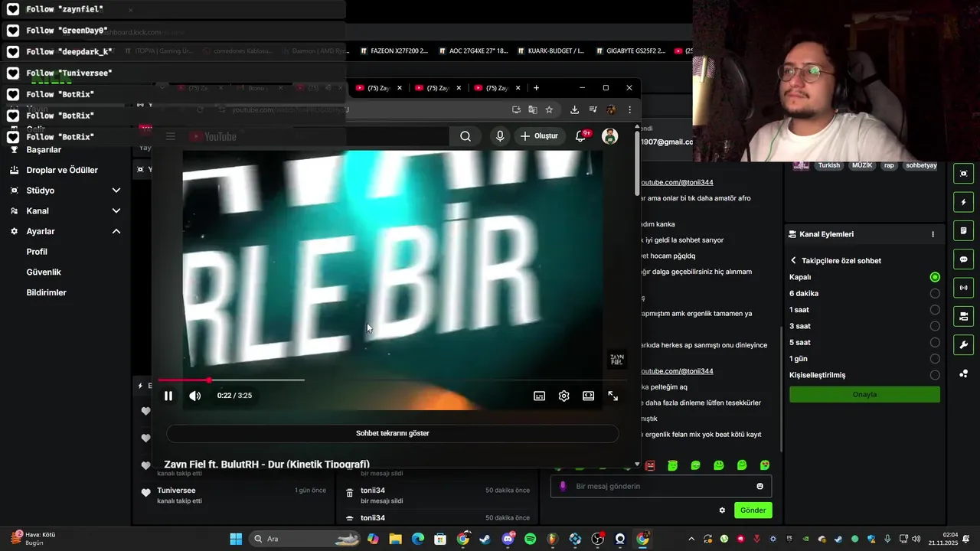This screenshot has width=980, height=551.
Task: Pause the YouTube video
Action: click(x=168, y=396)
